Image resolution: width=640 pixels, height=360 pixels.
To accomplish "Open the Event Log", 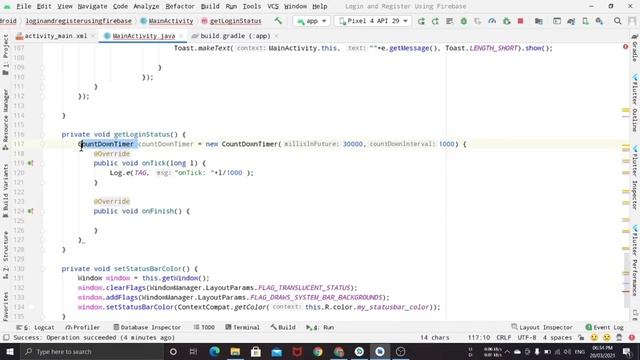I will coord(604,327).
